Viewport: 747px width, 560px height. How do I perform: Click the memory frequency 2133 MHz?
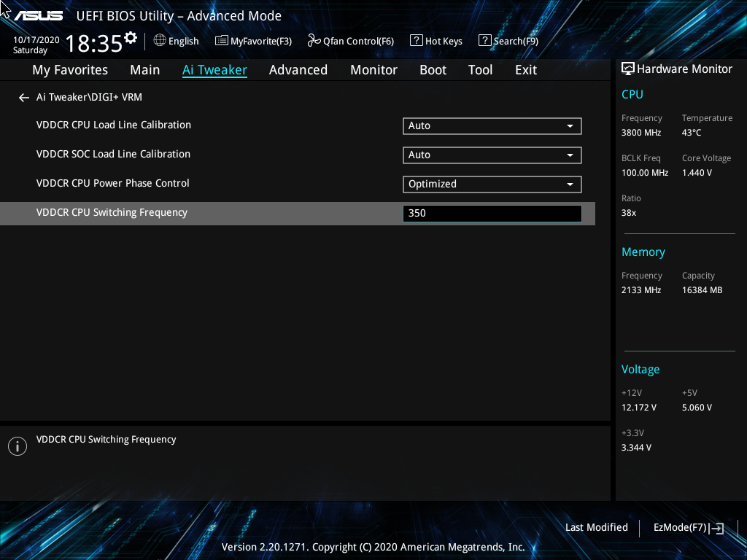640,290
